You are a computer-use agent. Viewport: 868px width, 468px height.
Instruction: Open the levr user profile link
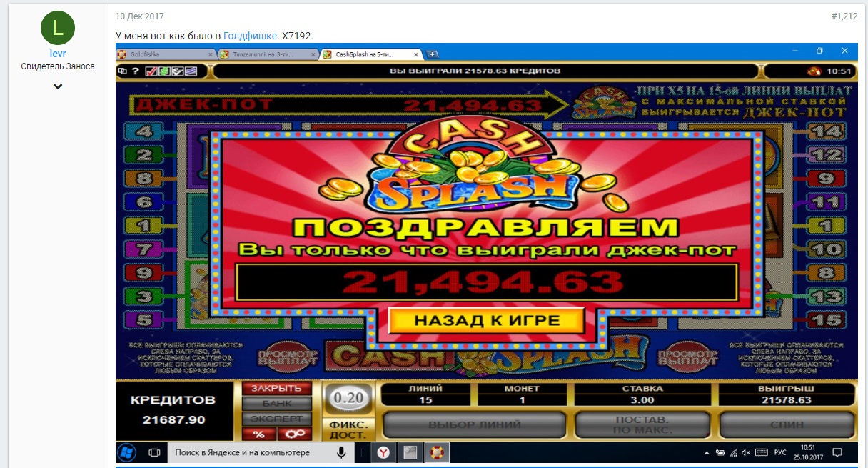pos(58,54)
